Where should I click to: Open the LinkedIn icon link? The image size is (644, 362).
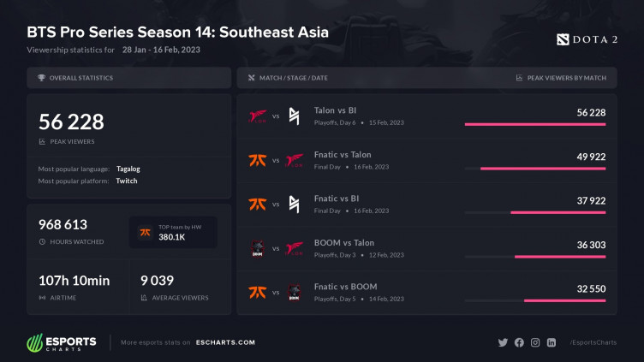[552, 342]
